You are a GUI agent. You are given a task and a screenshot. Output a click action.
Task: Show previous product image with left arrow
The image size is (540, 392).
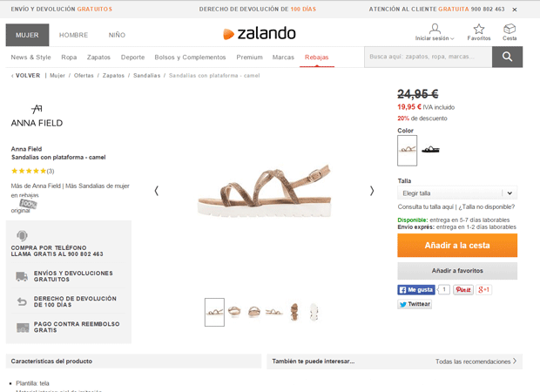point(157,191)
